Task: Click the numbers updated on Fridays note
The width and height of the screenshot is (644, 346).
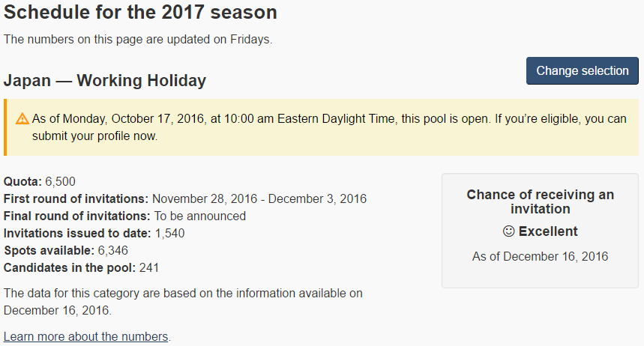Action: click(138, 40)
